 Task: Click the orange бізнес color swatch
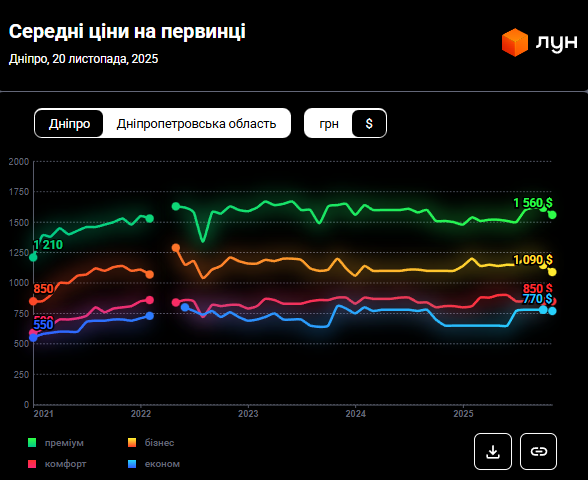click(x=132, y=443)
